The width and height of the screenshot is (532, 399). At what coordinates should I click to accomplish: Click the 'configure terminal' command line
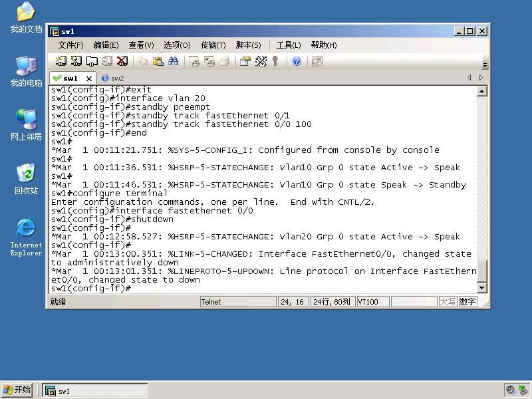coord(109,194)
